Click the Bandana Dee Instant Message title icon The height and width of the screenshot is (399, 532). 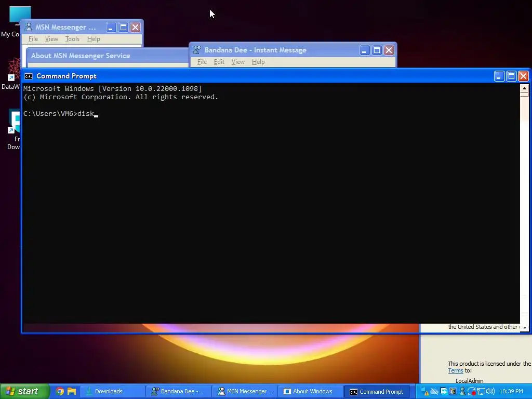(x=197, y=50)
